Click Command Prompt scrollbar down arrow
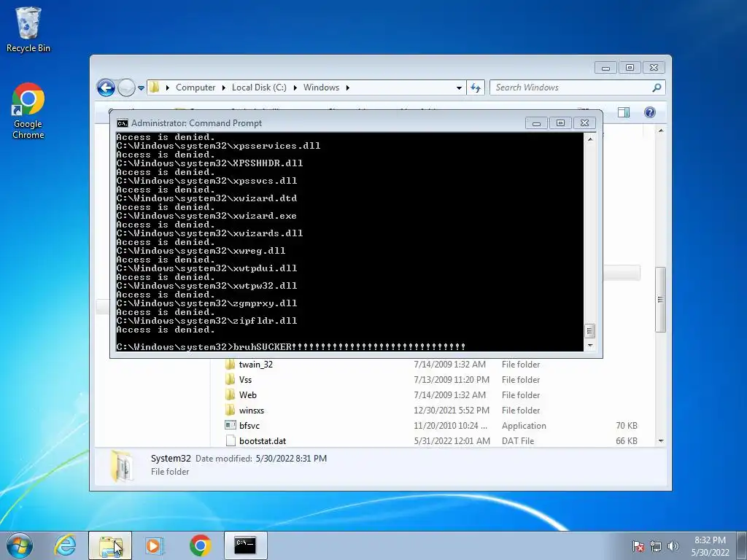The height and width of the screenshot is (560, 747). coord(589,346)
